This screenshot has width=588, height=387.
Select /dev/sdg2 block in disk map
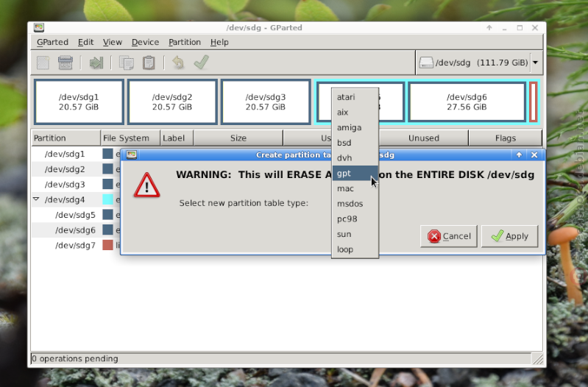[172, 102]
